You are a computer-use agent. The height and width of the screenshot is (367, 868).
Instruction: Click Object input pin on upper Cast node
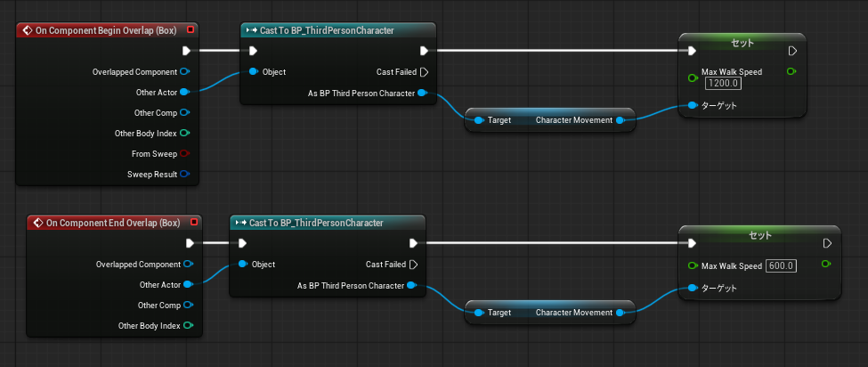(x=254, y=71)
